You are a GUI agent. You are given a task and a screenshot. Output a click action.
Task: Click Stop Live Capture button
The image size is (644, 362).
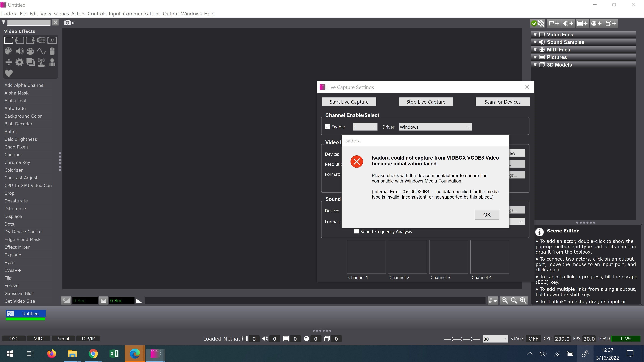click(425, 102)
